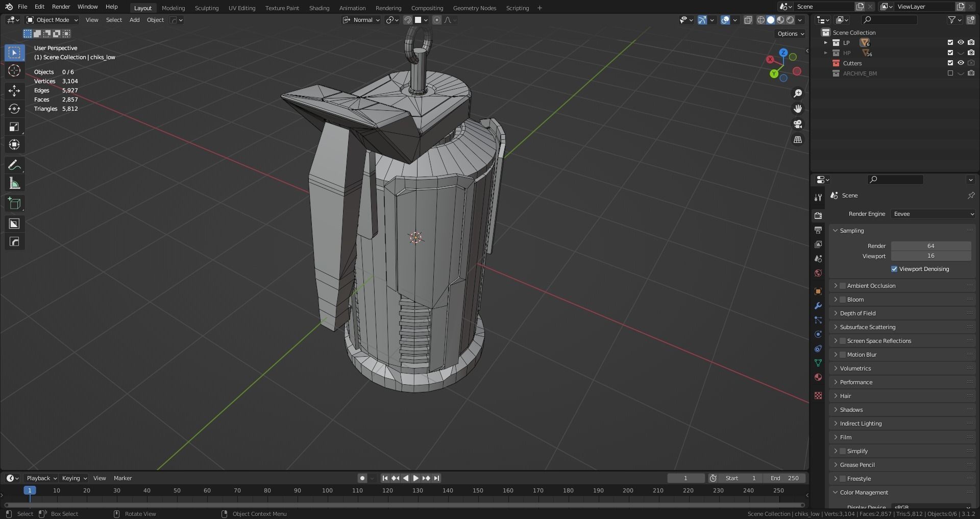Open the Render properties tab icon
Image resolution: width=980 pixels, height=519 pixels.
click(x=818, y=216)
